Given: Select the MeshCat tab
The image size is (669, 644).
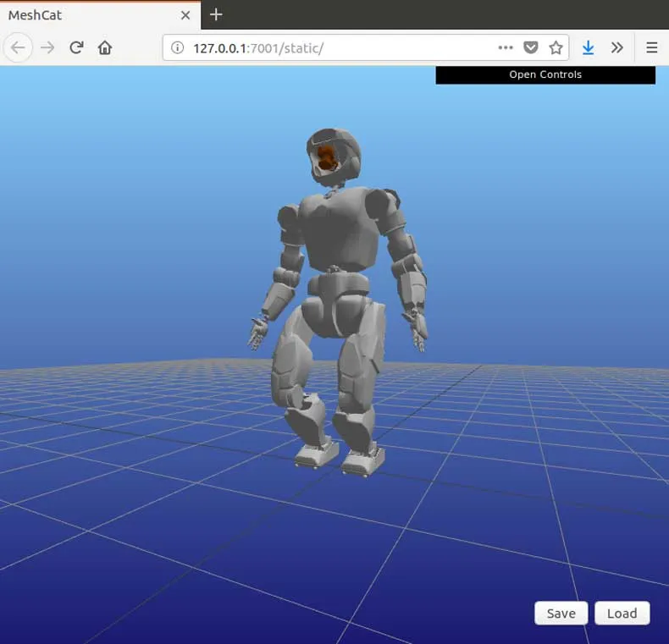Looking at the screenshot, I should 100,15.
